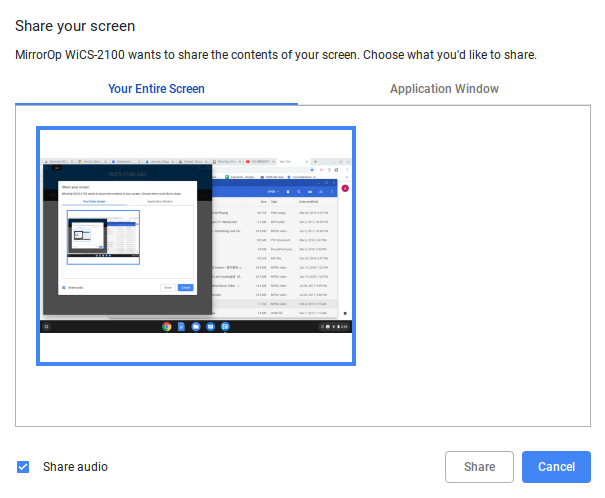Click the New Tab browser tab in the preview
This screenshot has height=498, width=605.
286,161
